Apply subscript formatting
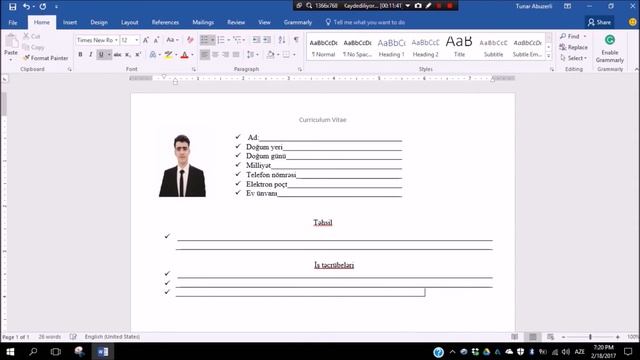The image size is (640, 360). (128, 55)
